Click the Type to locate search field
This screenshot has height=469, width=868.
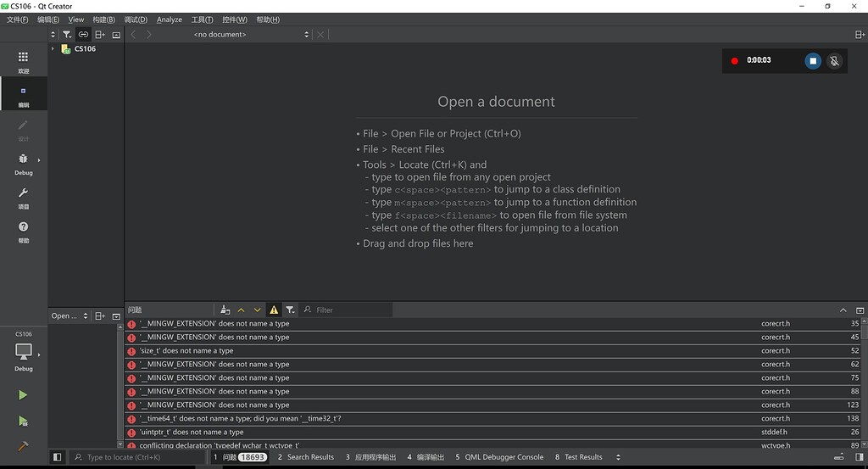pyautogui.click(x=138, y=457)
